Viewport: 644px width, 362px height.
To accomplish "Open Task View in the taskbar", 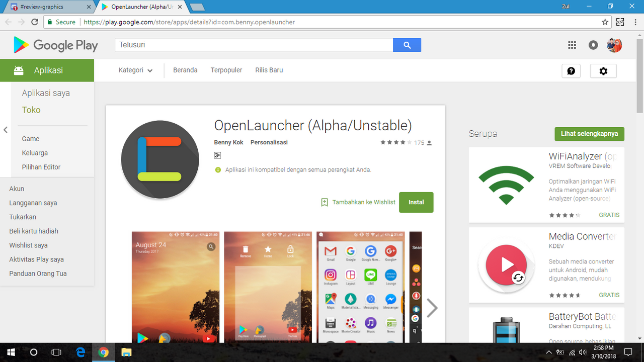I will click(56, 352).
